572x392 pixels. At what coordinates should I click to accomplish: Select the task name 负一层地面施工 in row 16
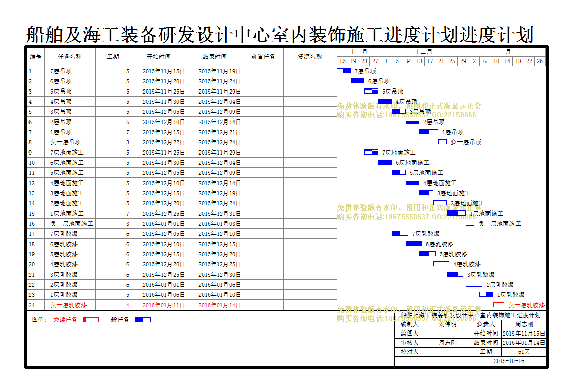71,224
